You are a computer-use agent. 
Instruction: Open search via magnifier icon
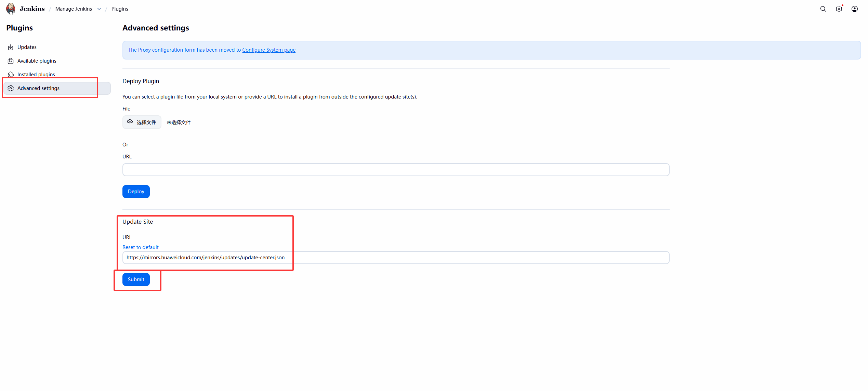(x=823, y=9)
